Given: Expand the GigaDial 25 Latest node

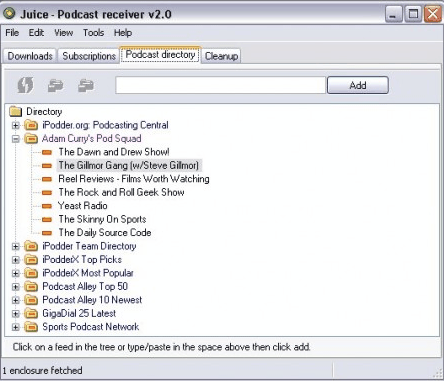Looking at the screenshot, I should pyautogui.click(x=15, y=314).
